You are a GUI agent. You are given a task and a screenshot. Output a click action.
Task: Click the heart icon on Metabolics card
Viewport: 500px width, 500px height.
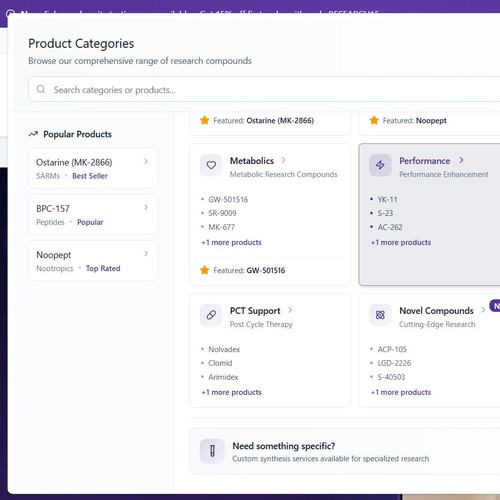click(x=211, y=165)
